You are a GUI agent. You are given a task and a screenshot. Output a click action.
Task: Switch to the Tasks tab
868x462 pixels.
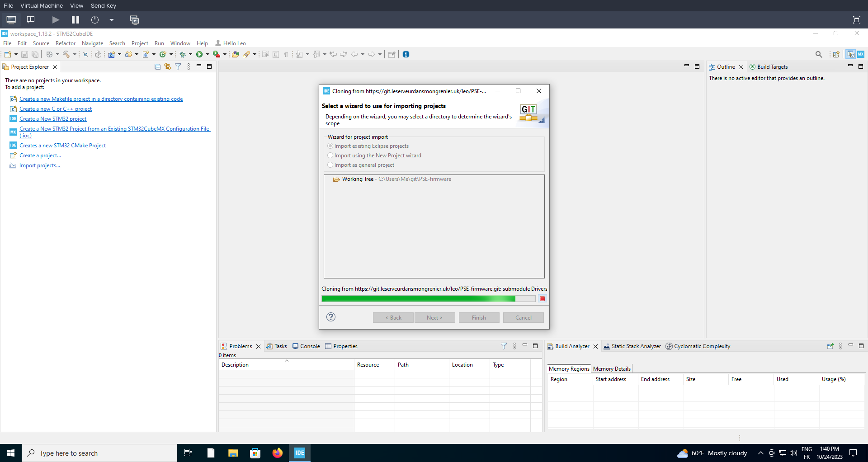[276, 346]
